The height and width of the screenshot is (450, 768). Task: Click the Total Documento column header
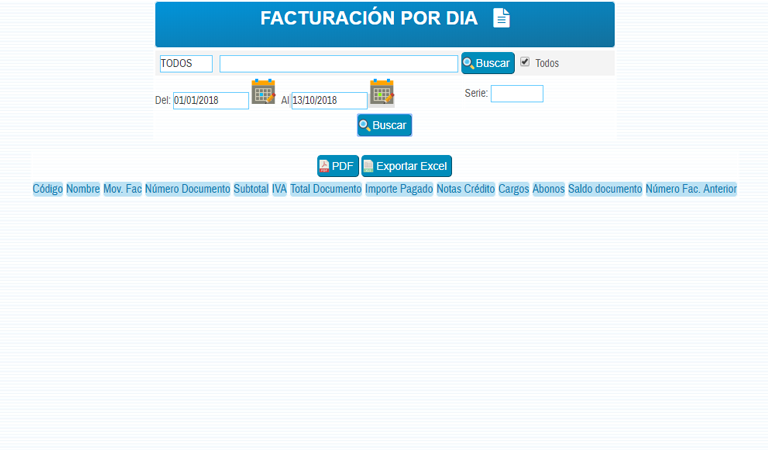point(325,189)
